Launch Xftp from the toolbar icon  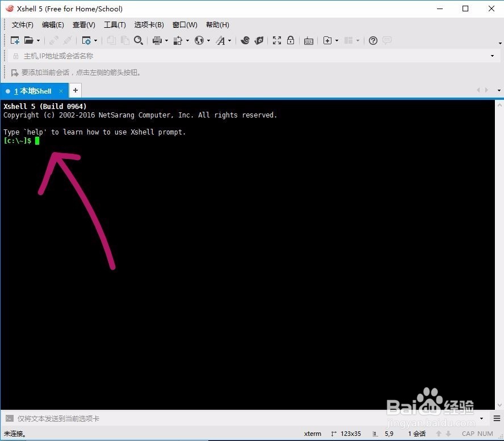click(x=245, y=40)
